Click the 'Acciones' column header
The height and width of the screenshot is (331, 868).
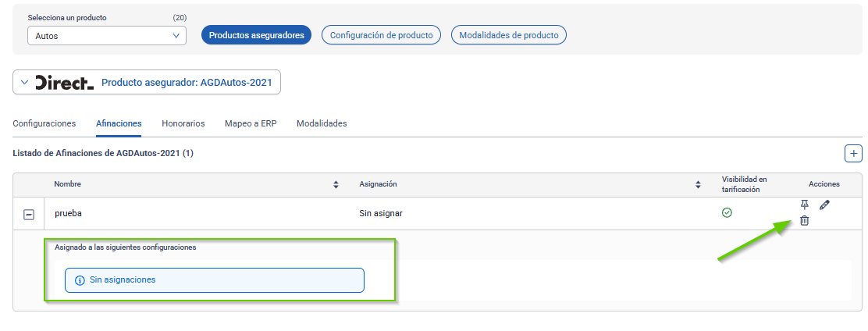tap(824, 184)
